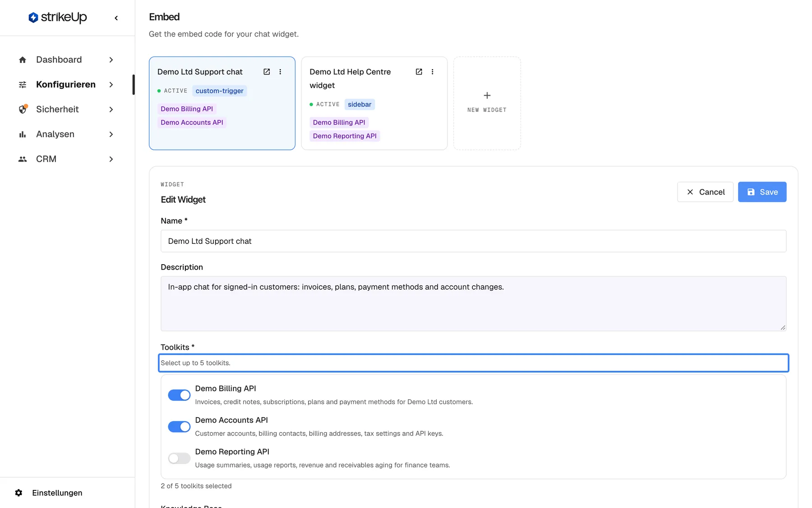Expand the CRM menu chevron
The width and height of the screenshot is (812, 508).
click(111, 159)
